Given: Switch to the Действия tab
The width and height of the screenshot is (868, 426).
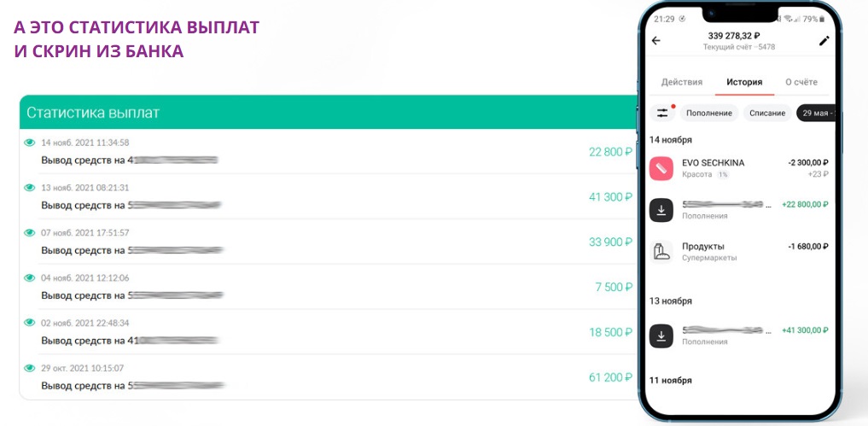Looking at the screenshot, I should coord(681,82).
